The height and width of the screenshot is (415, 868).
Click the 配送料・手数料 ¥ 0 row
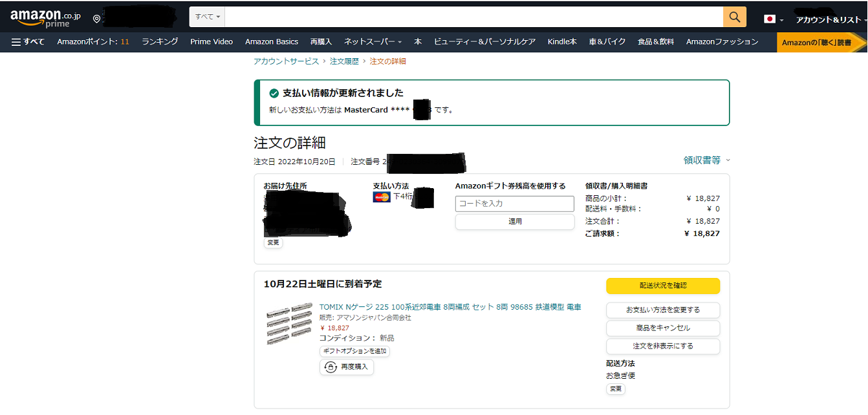click(x=652, y=209)
